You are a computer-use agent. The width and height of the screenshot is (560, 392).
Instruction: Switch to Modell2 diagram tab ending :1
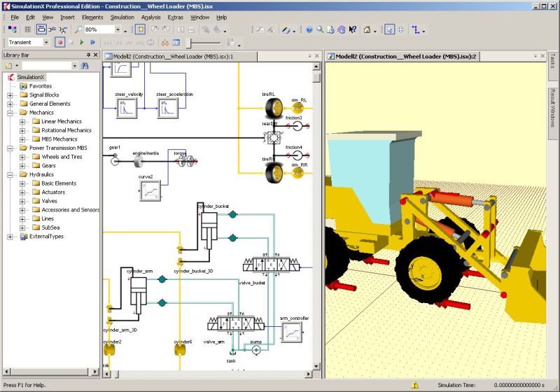[180, 57]
